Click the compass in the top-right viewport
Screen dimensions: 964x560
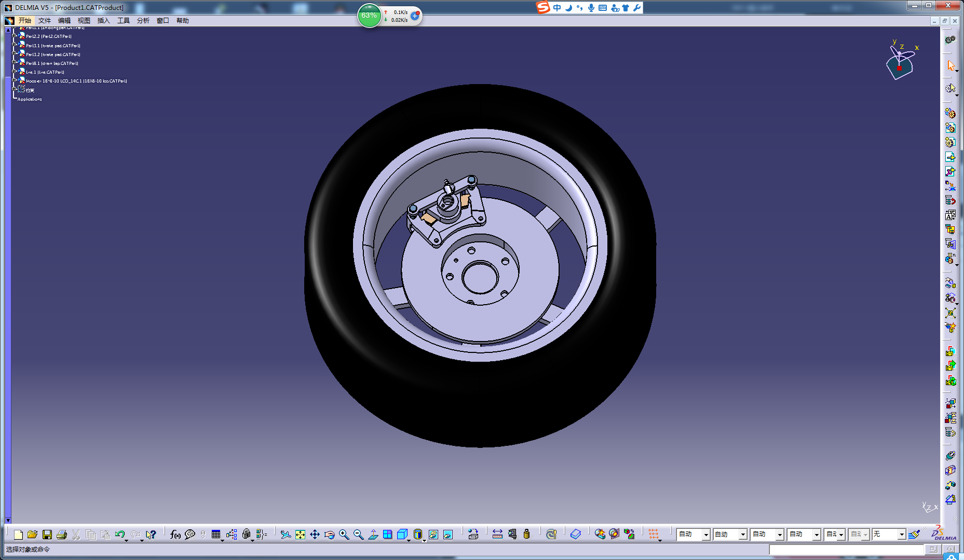(900, 61)
